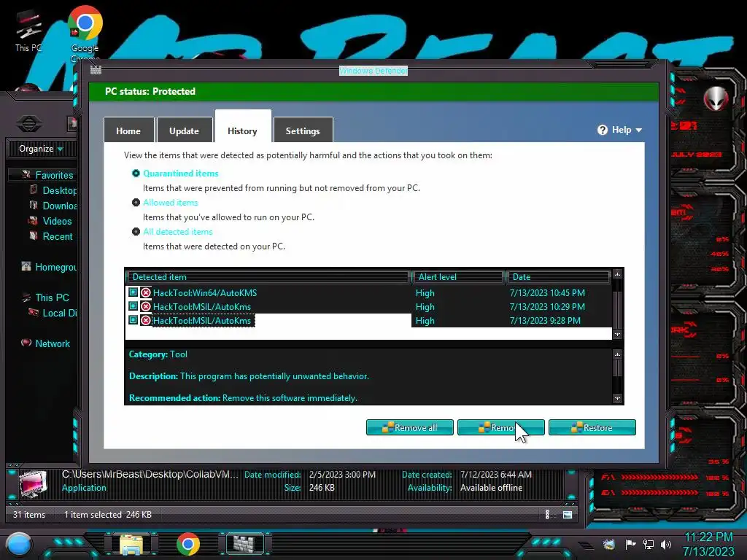Viewport: 747px width, 560px height.
Task: Switch to the Update tab
Action: tap(185, 131)
